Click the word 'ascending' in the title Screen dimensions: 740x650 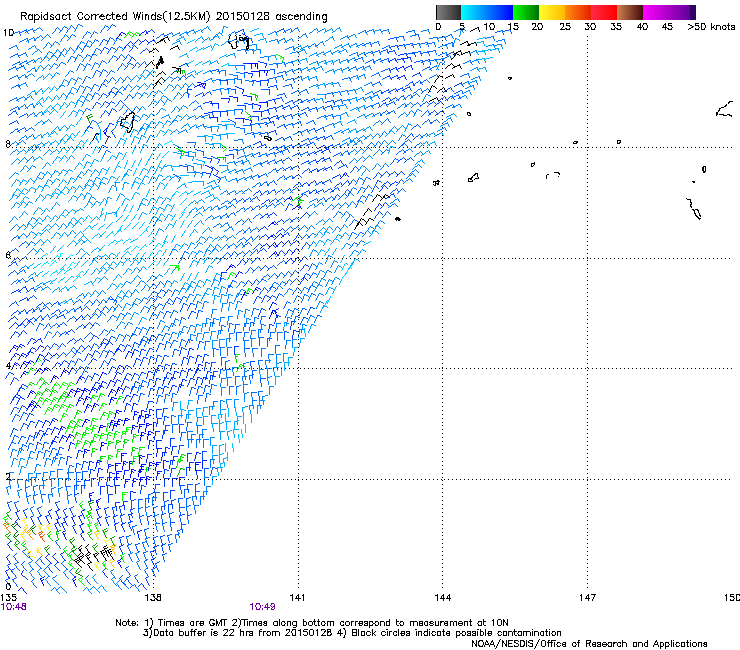point(301,17)
